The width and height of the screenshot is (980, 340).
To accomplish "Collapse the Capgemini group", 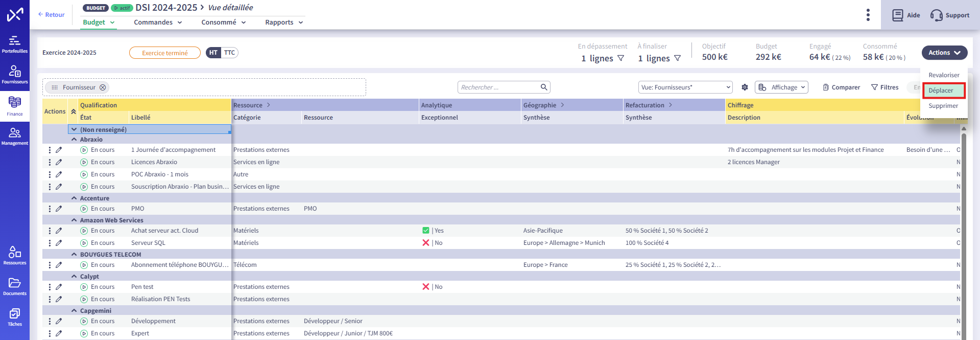I will click(x=74, y=311).
